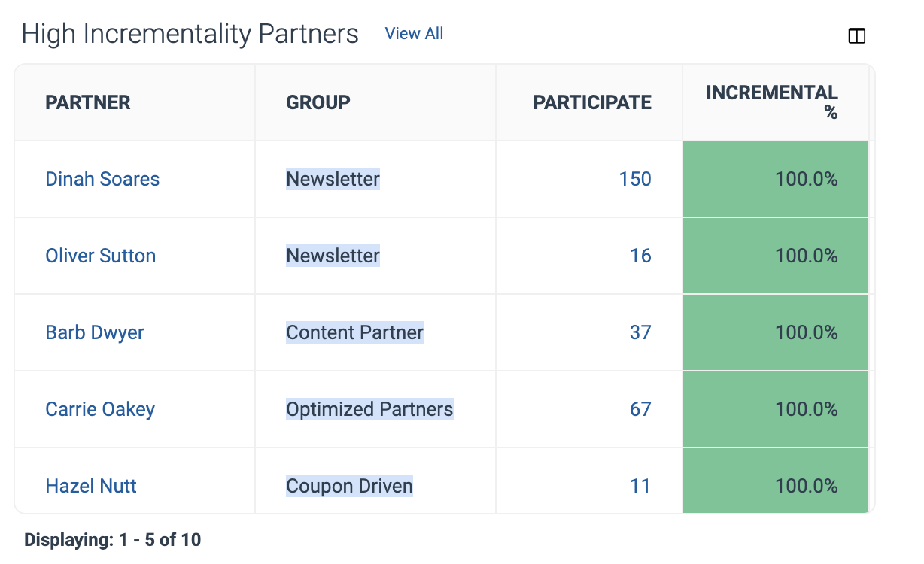This screenshot has height=564, width=924.
Task: Click Hazel Nutt's green 100.0% cell
Action: [776, 481]
